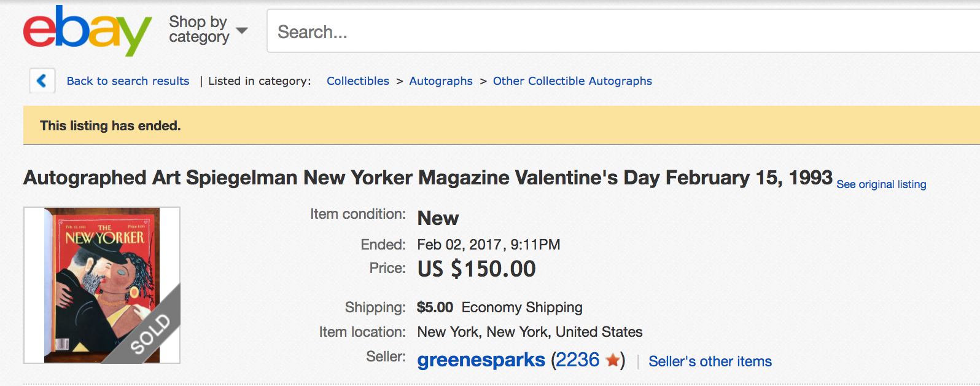Viewport: 980px width, 386px height.
Task: Open the Shop by category menu label
Action: pos(198,30)
